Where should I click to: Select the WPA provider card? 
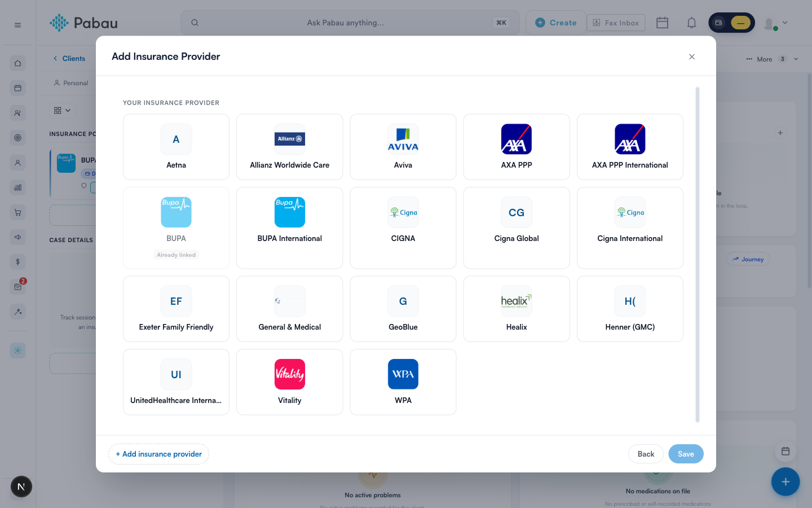point(403,382)
